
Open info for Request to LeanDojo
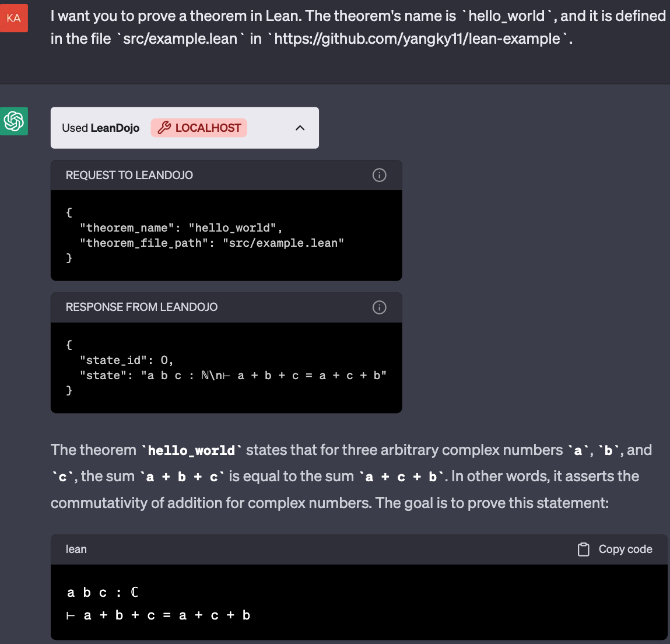[x=379, y=175]
